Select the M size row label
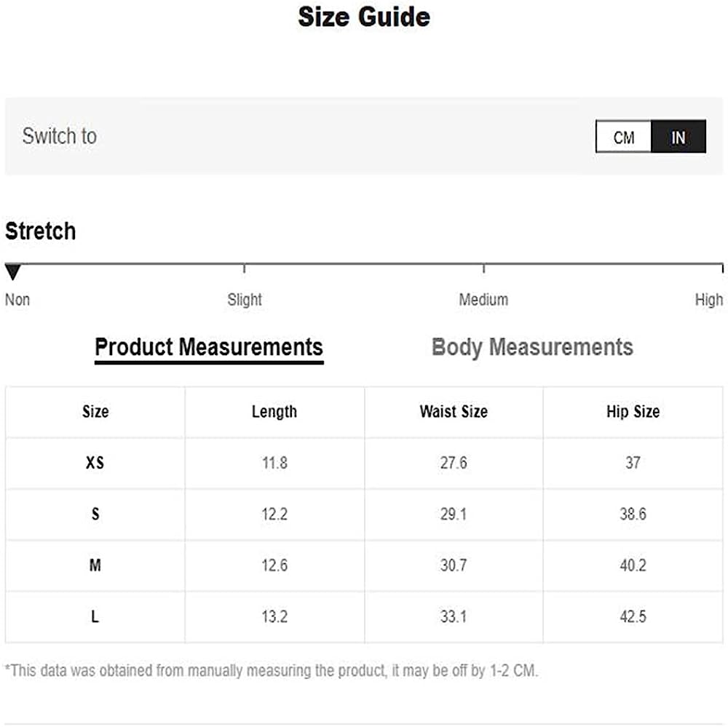This screenshot has height=727, width=728. [95, 565]
